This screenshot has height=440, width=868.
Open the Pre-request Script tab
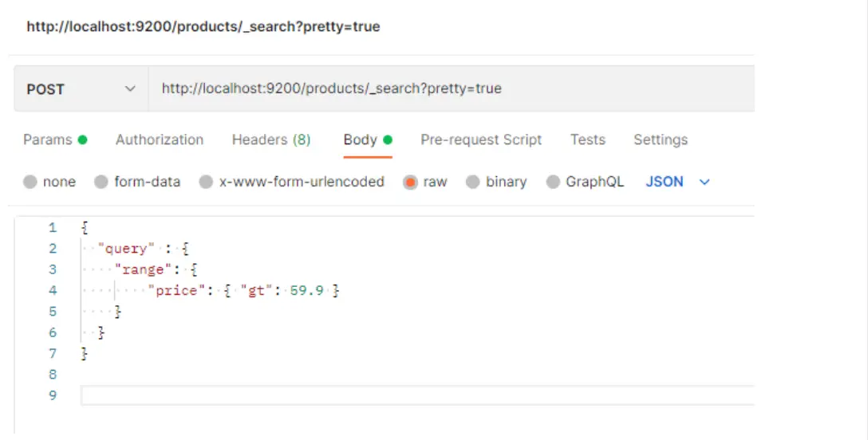481,139
